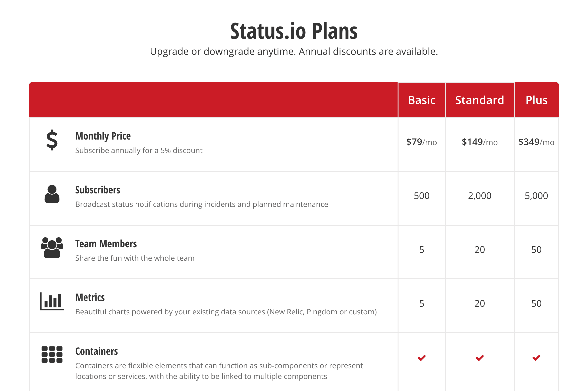Image resolution: width=588 pixels, height=391 pixels.
Task: Click the Containers row title
Action: 97,351
